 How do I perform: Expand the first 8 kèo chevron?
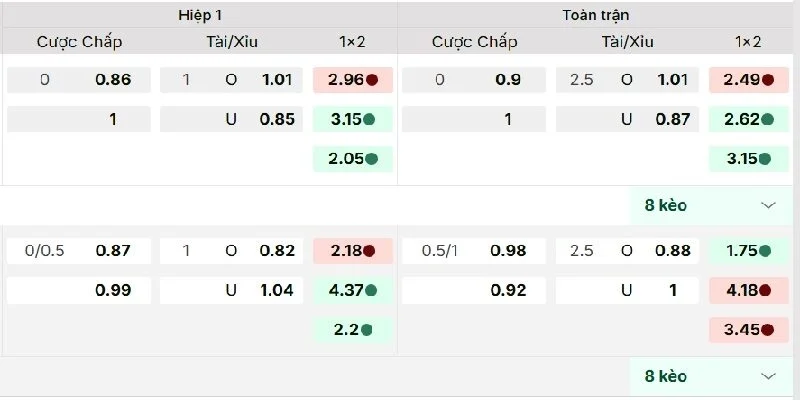[768, 205]
